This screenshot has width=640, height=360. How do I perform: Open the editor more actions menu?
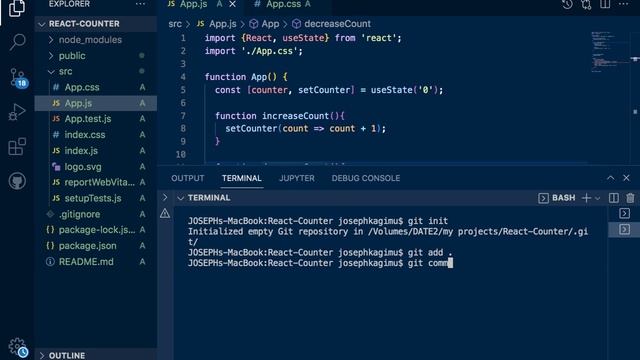click(x=623, y=4)
